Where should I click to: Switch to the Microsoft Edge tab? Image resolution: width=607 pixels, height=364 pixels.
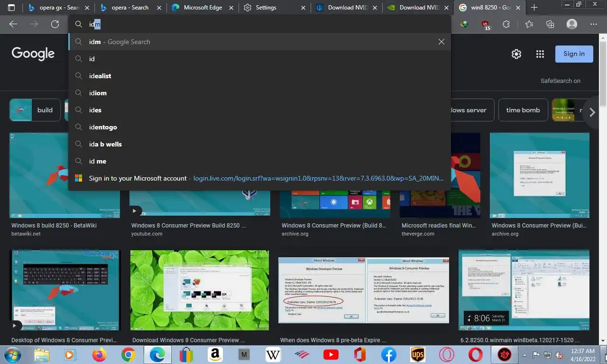pos(202,8)
